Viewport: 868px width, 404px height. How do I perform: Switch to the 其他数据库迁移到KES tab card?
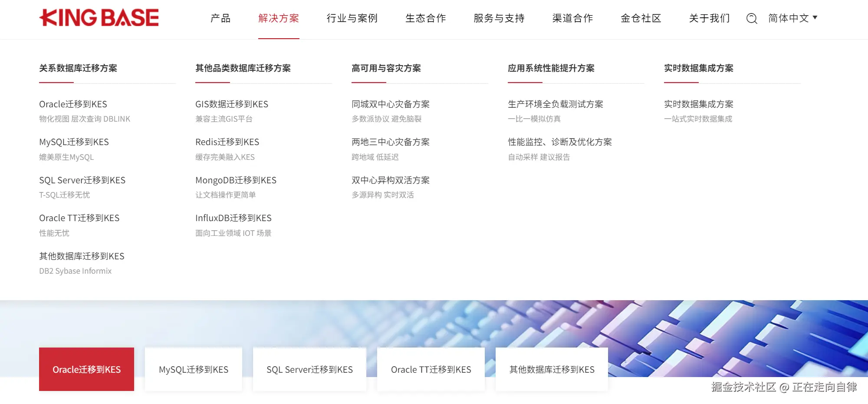[552, 369]
